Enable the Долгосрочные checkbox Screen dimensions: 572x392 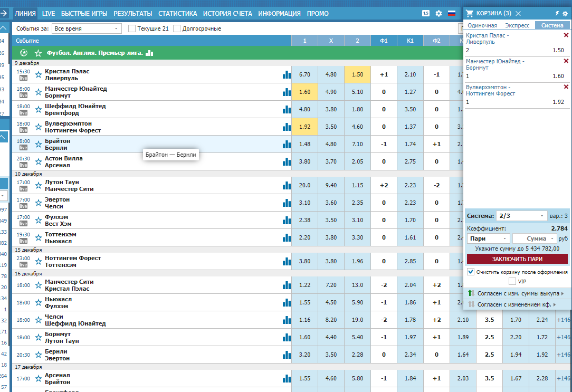coord(177,28)
